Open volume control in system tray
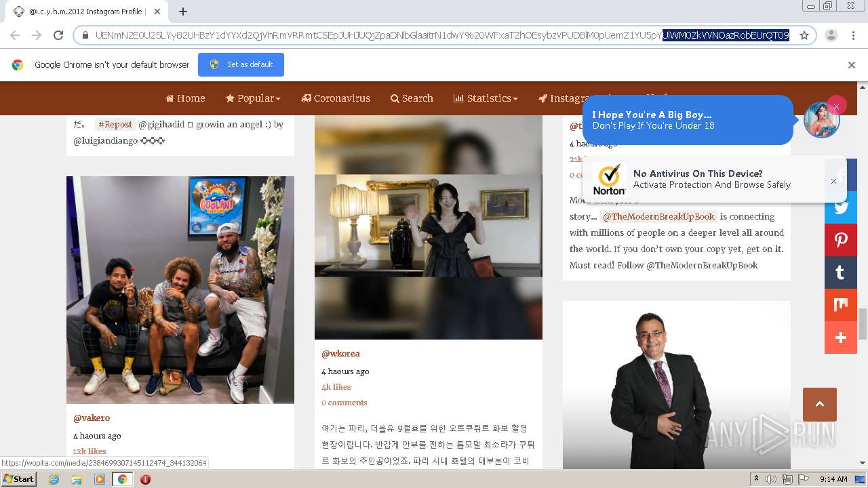The width and height of the screenshot is (868, 488). (x=771, y=479)
